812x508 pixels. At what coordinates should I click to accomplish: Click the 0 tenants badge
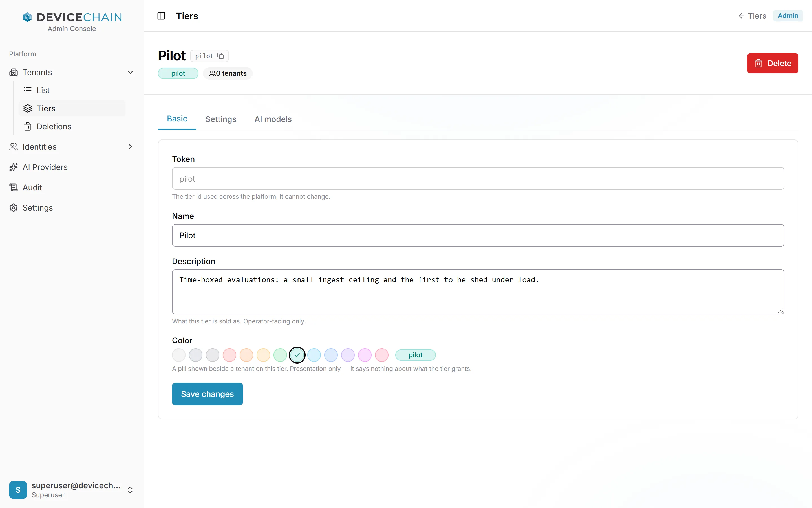pos(228,73)
